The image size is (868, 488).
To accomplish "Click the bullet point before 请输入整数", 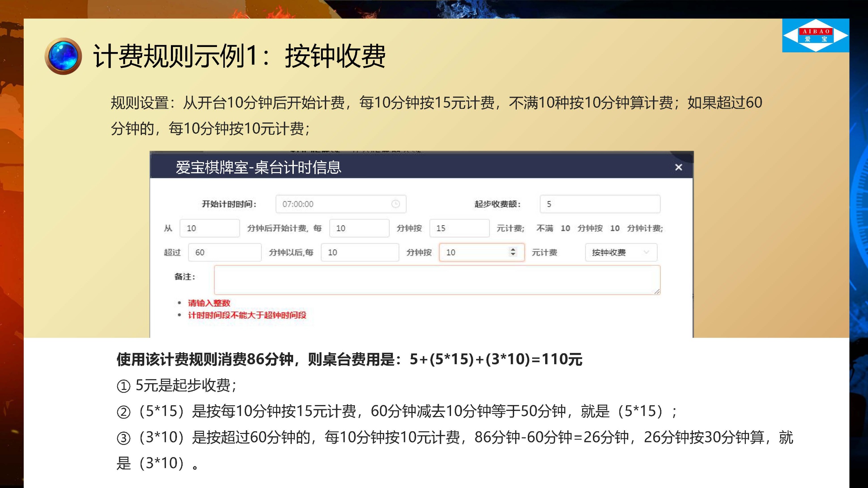I will 180,303.
